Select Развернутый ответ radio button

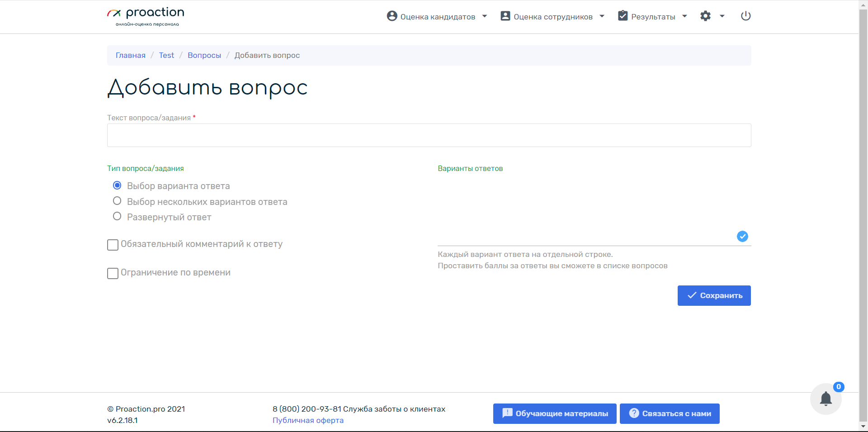click(x=117, y=216)
